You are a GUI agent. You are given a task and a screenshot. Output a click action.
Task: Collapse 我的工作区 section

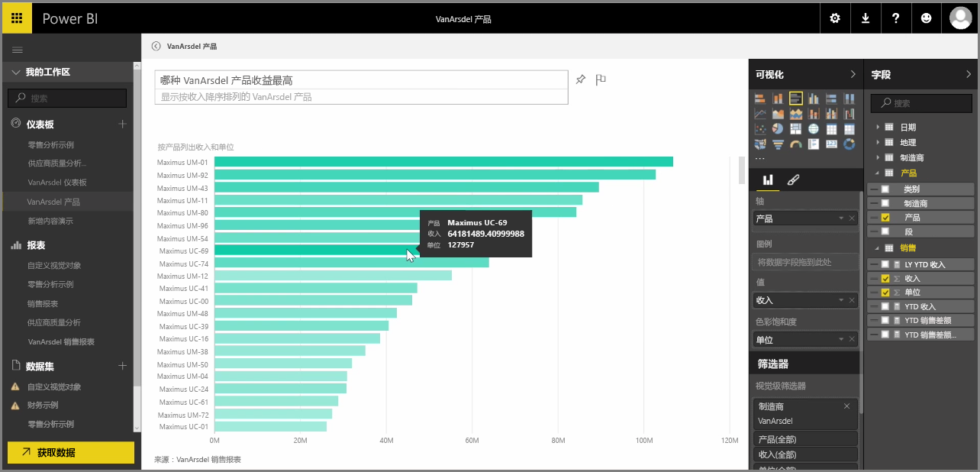point(15,72)
